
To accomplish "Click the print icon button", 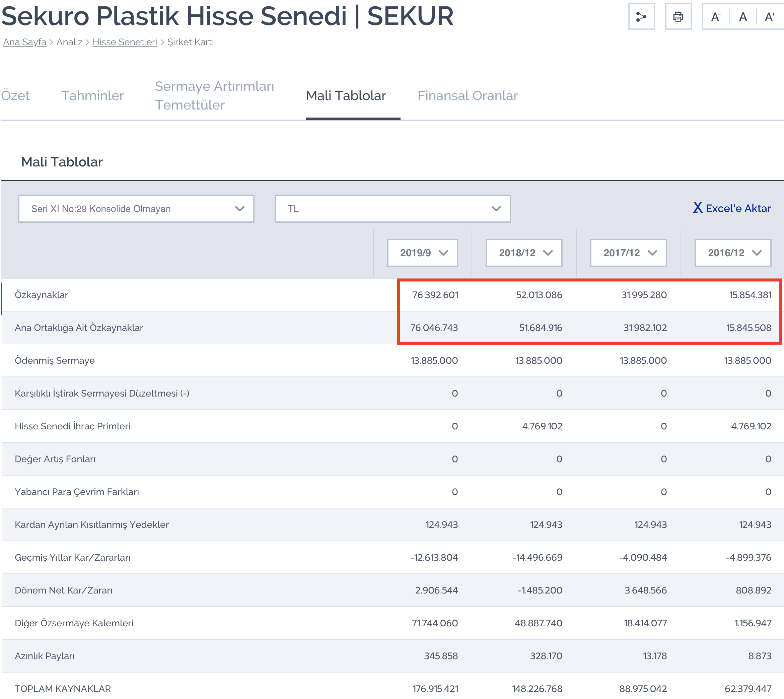I will coord(678,16).
